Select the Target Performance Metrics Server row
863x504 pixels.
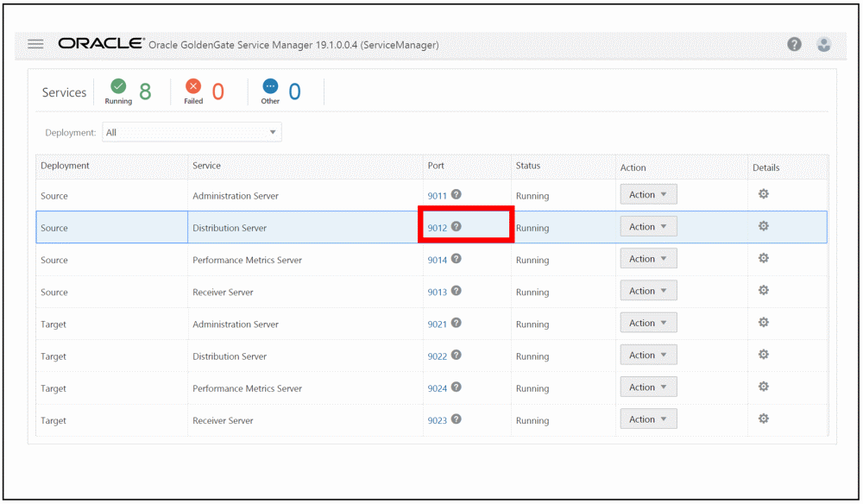[x=247, y=388]
